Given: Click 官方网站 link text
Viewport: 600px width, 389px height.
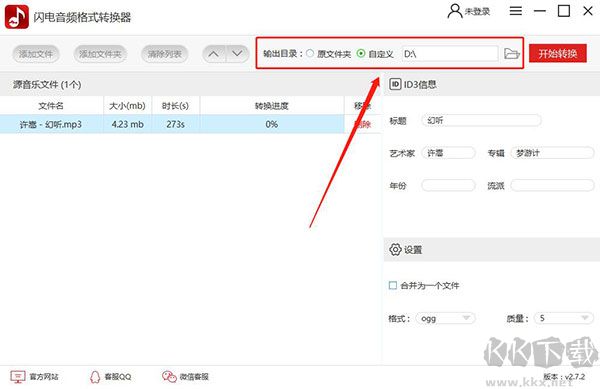Looking at the screenshot, I should coord(44,377).
